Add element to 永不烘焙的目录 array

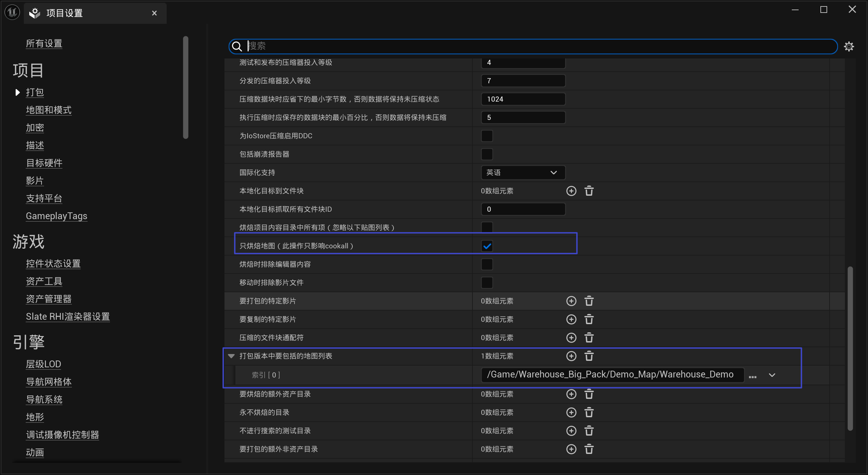click(571, 412)
